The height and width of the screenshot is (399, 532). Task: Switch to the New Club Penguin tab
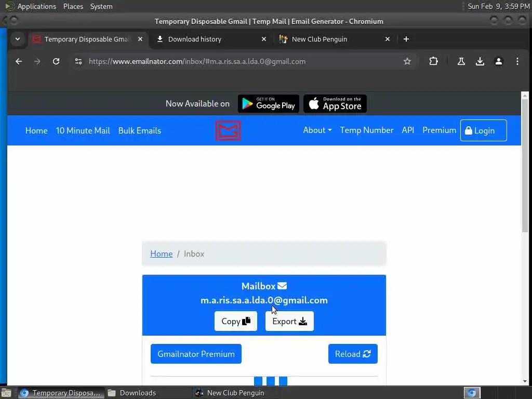coord(335,39)
